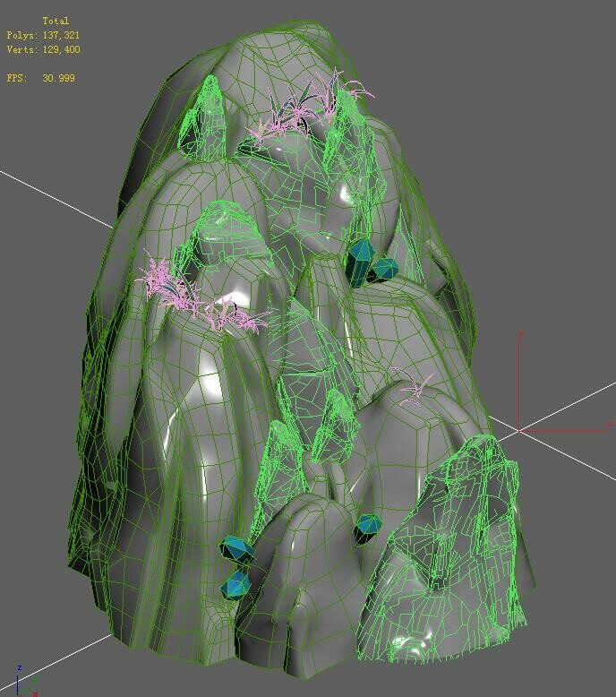Grab the horizontal red X axis of the gizmo

pos(565,430)
